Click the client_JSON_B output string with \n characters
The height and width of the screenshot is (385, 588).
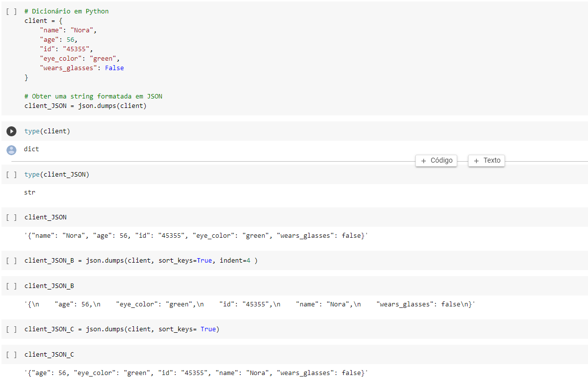point(250,304)
